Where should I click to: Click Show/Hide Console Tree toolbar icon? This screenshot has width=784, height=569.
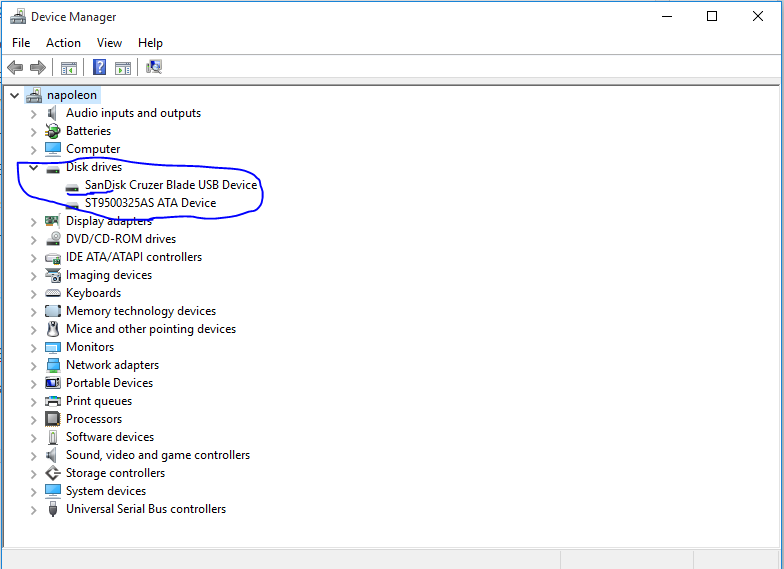point(68,68)
